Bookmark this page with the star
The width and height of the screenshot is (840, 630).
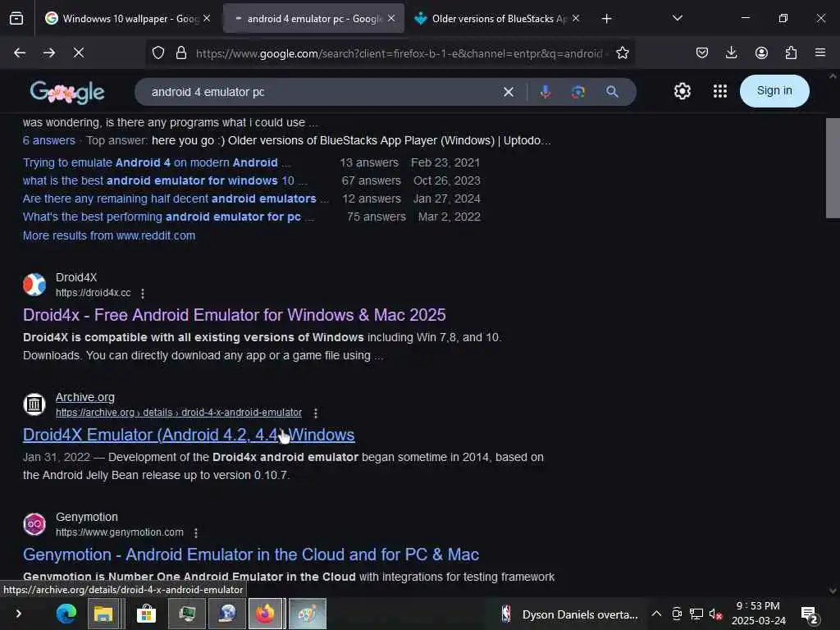click(622, 53)
